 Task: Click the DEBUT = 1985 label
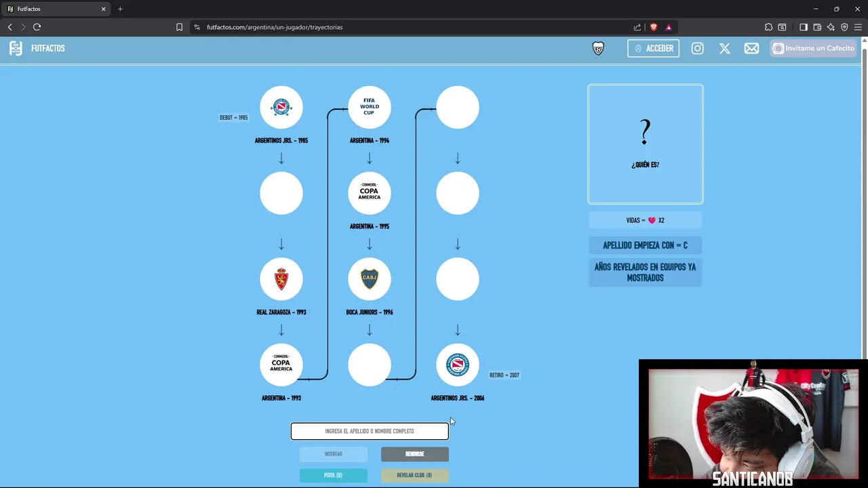click(x=233, y=117)
